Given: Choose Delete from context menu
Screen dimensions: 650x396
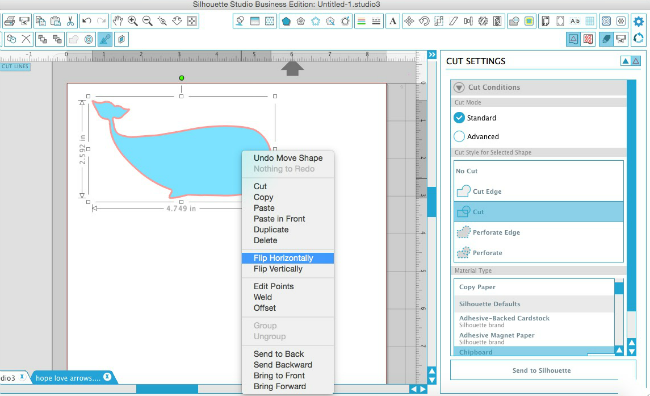Looking at the screenshot, I should pyautogui.click(x=288, y=240).
